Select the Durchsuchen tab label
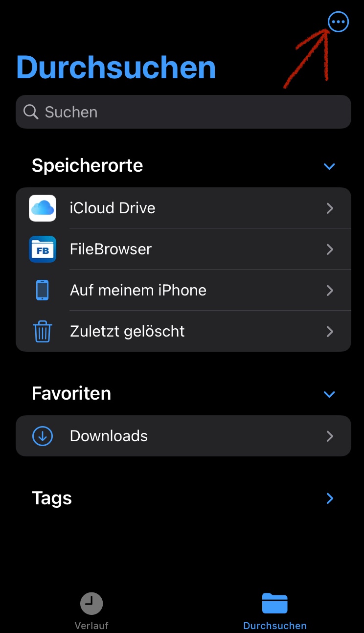The height and width of the screenshot is (633, 364). click(275, 626)
